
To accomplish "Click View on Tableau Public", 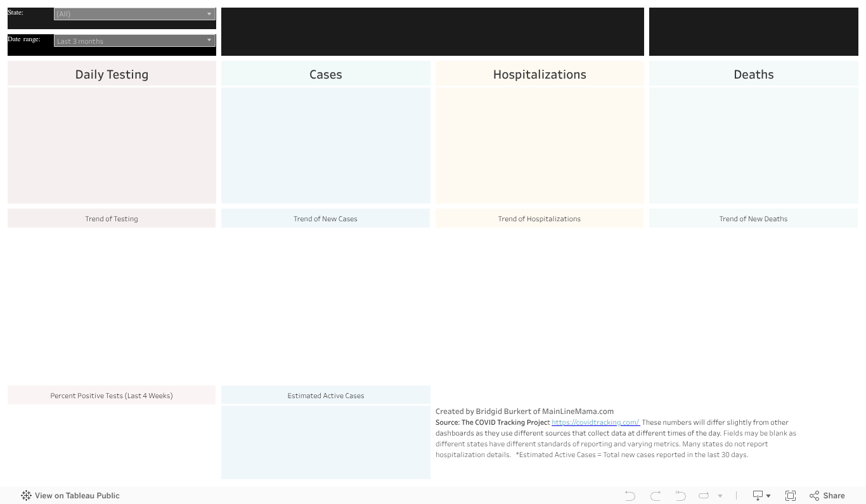I will click(70, 496).
